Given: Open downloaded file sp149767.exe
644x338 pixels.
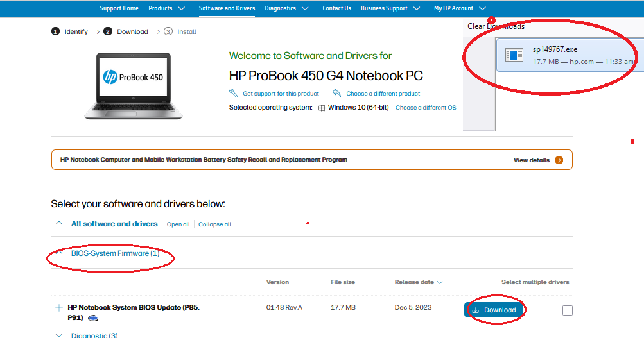Looking at the screenshot, I should [570, 55].
